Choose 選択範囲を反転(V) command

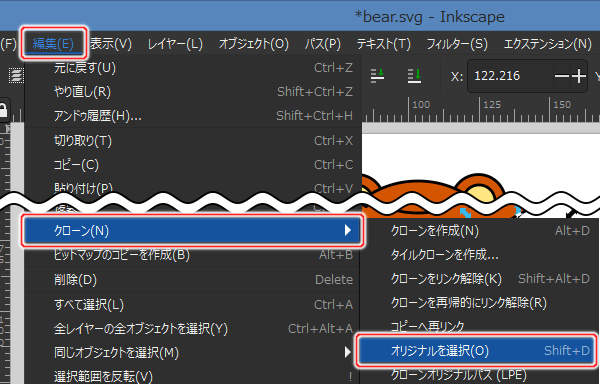(193, 376)
